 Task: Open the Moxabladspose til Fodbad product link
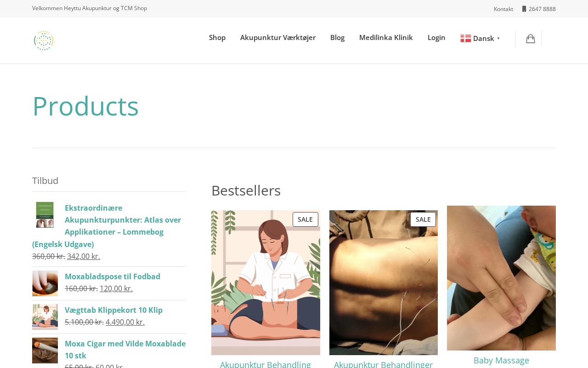click(x=113, y=276)
